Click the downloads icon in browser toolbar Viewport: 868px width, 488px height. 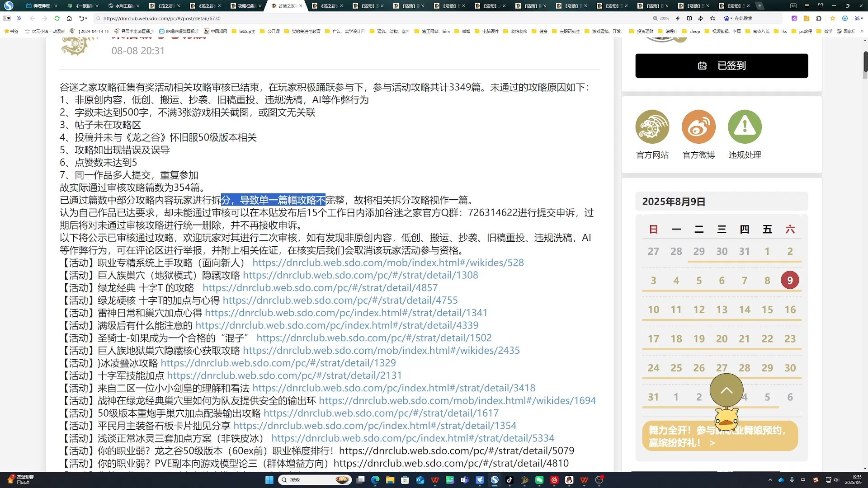tap(844, 19)
